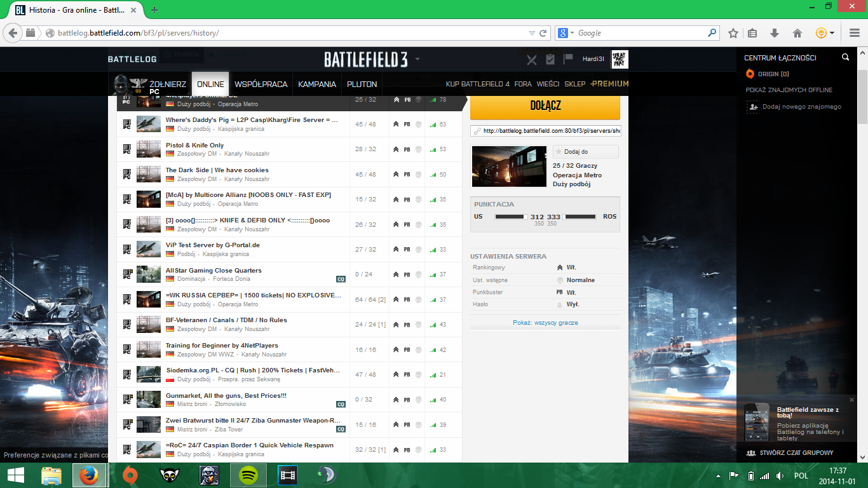The height and width of the screenshot is (488, 868).
Task: Open the SKLEP store link
Action: coord(575,84)
